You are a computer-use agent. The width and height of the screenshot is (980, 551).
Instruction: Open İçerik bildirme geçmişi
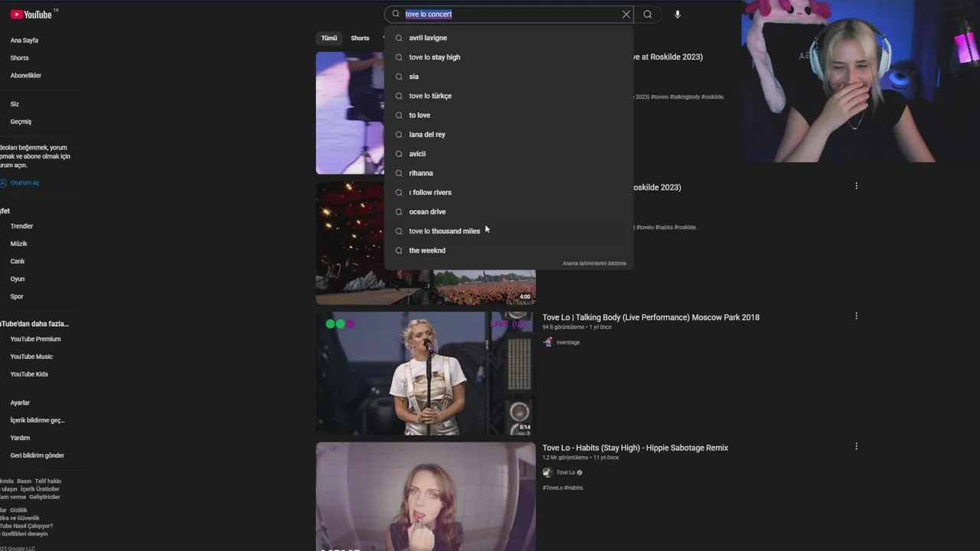(38, 421)
